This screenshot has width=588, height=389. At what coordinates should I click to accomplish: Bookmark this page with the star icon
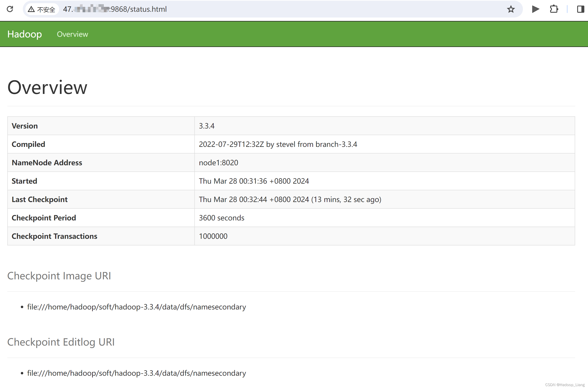pos(511,10)
